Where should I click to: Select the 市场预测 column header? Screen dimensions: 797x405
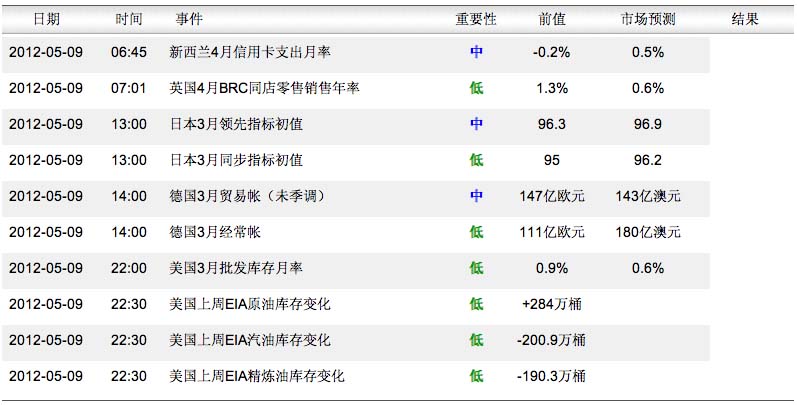tap(648, 19)
